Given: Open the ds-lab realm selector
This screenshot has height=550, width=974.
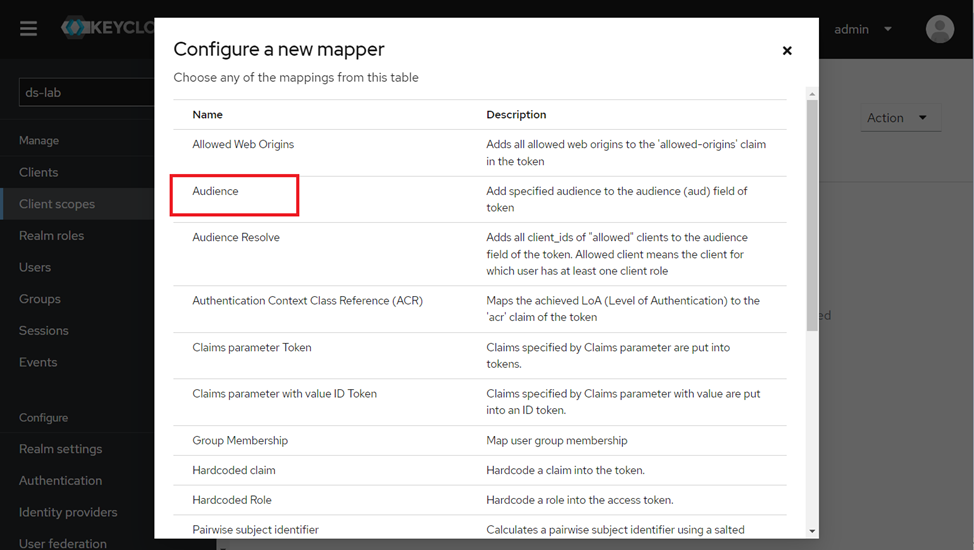Looking at the screenshot, I should 85,92.
